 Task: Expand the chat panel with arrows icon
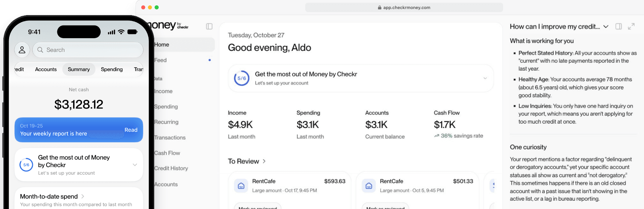point(631,26)
